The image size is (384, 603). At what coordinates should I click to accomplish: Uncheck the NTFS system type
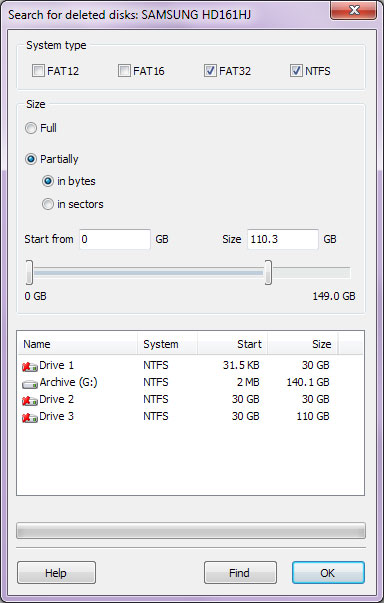coord(296,71)
